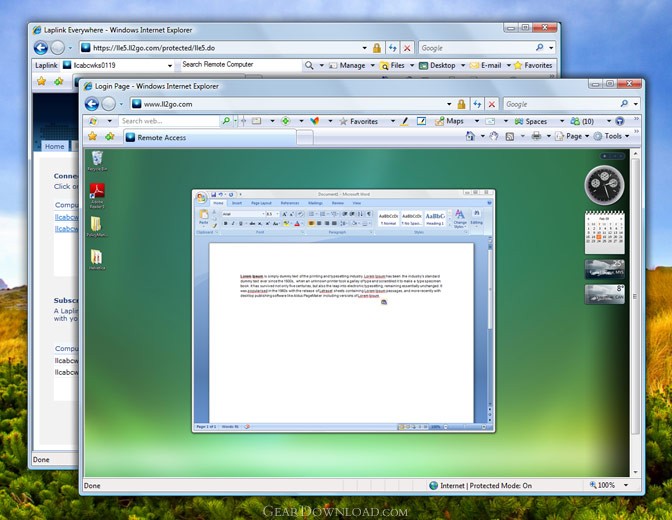The height and width of the screenshot is (520, 672).
Task: Click Refresh icon in Laplink Everywhere address bar
Action: tap(392, 48)
